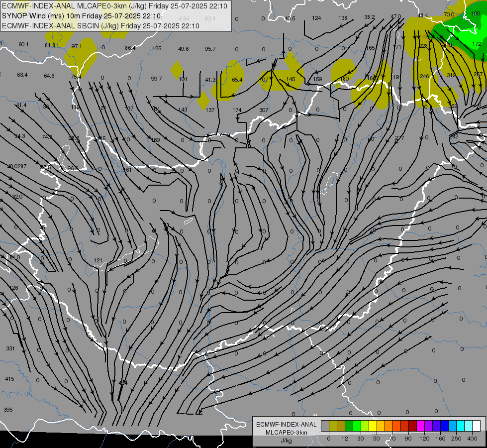
Task: Select the legend tick label 120
Action: (424, 439)
